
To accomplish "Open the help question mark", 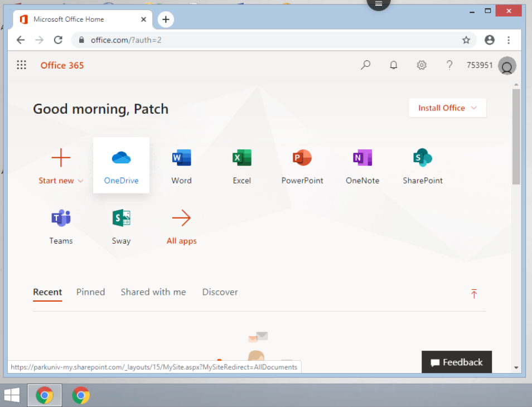I will click(x=449, y=65).
